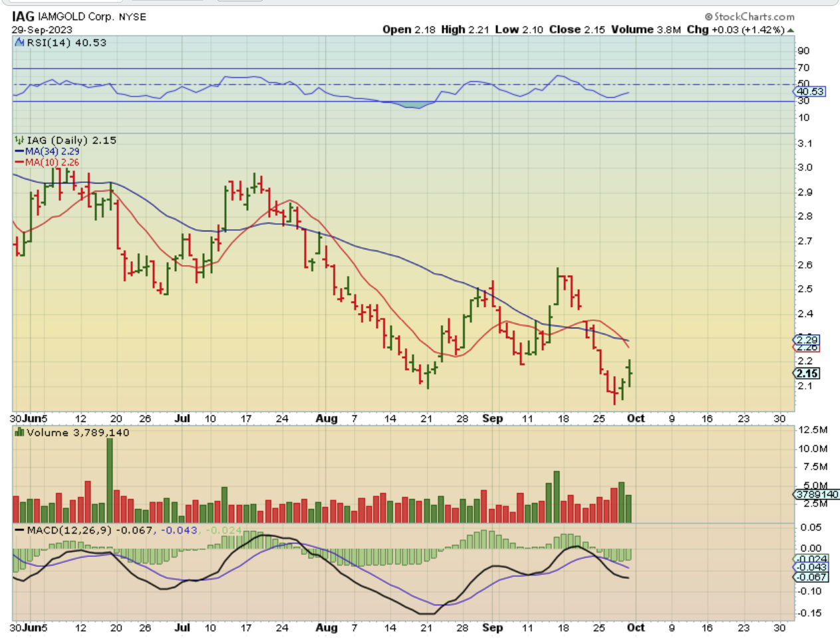The width and height of the screenshot is (840, 642).
Task: Click the 10.0M volume axis label
Action: pyautogui.click(x=813, y=449)
